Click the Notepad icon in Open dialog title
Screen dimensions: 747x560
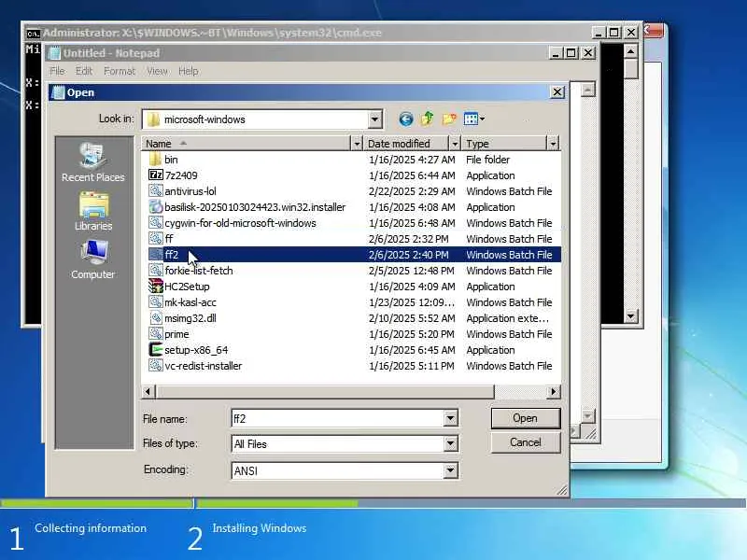pos(58,92)
